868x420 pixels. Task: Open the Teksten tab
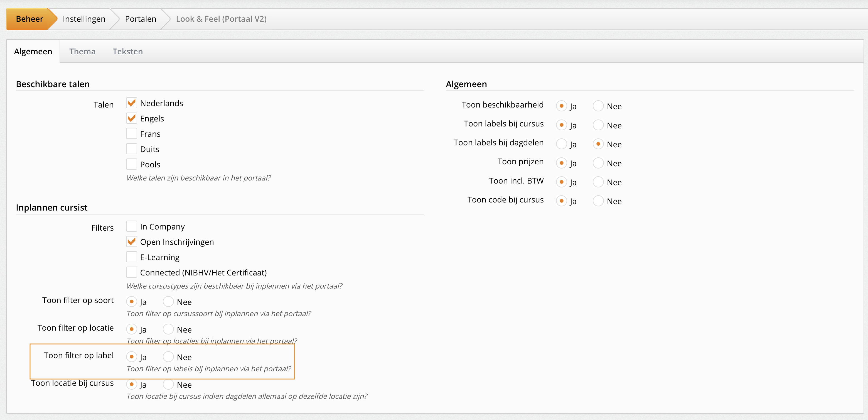pos(128,51)
